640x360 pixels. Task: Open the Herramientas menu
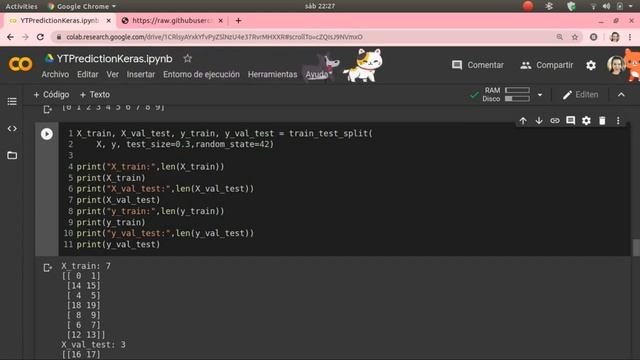(x=272, y=74)
